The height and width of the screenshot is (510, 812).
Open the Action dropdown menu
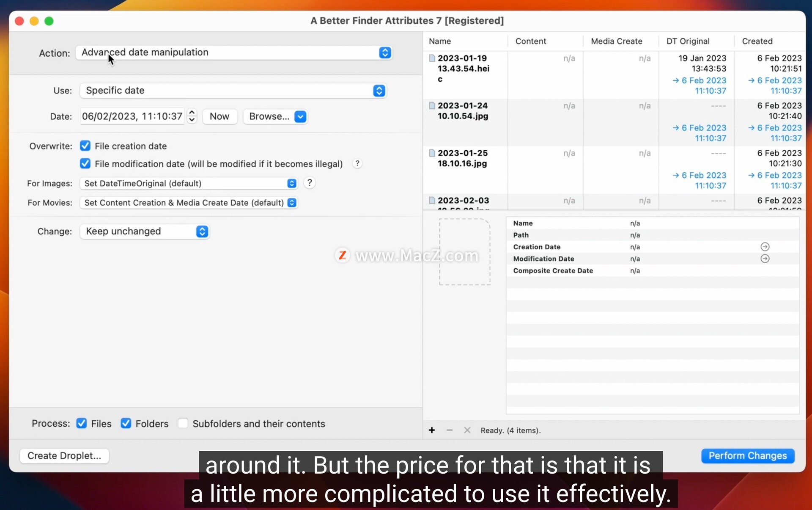click(x=233, y=52)
